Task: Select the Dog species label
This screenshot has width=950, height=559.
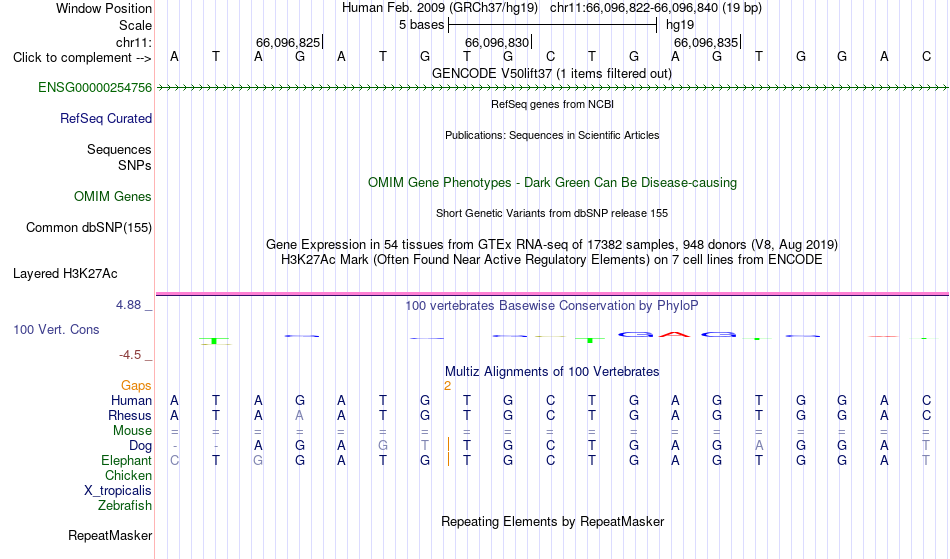Action: [140, 445]
